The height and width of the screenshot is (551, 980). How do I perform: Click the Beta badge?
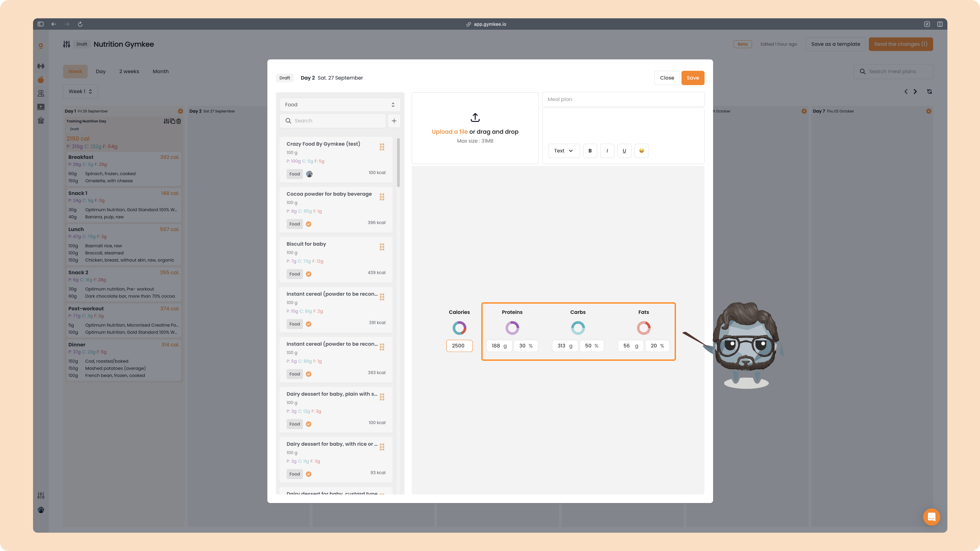click(x=742, y=44)
